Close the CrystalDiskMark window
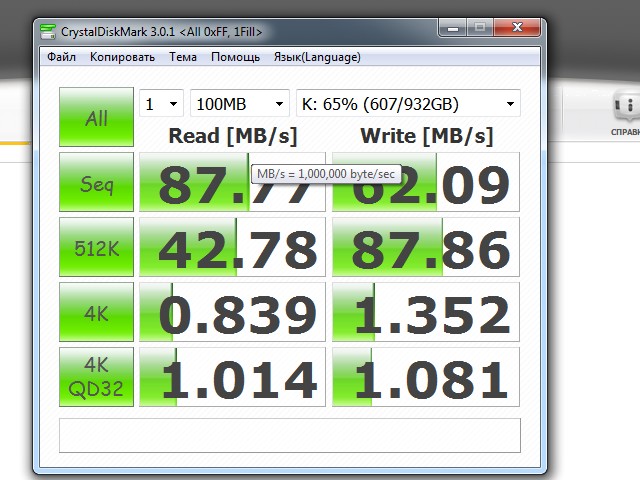Image resolution: width=640 pixels, height=480 pixels. [x=517, y=28]
